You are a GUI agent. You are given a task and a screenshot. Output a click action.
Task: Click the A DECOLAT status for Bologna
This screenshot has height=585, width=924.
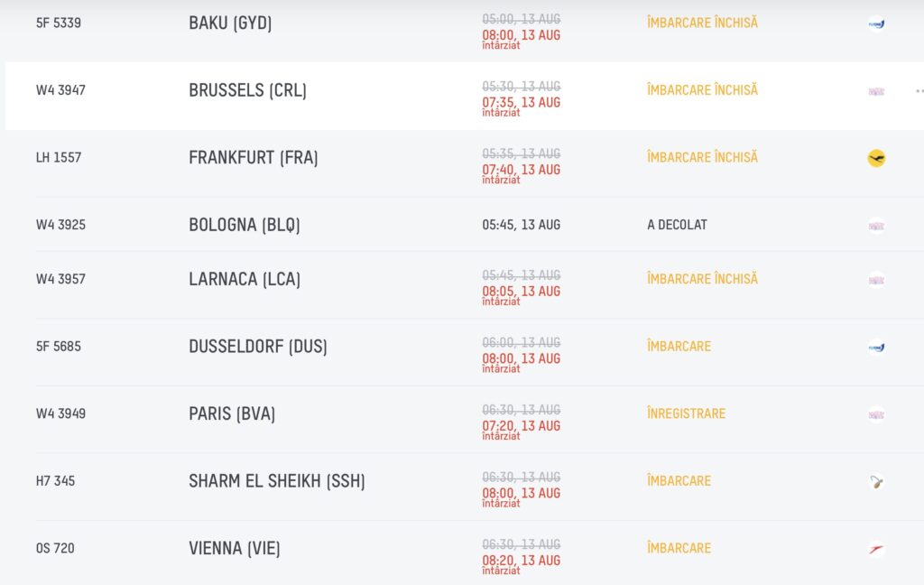click(x=677, y=225)
